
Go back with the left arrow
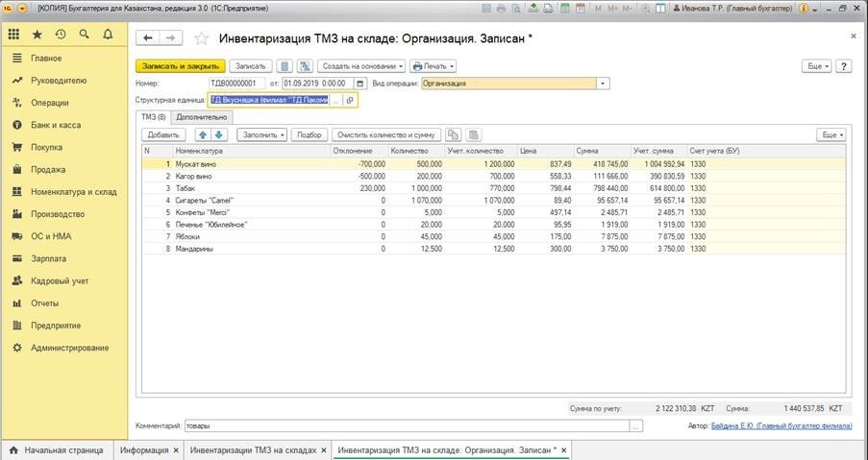coord(148,38)
